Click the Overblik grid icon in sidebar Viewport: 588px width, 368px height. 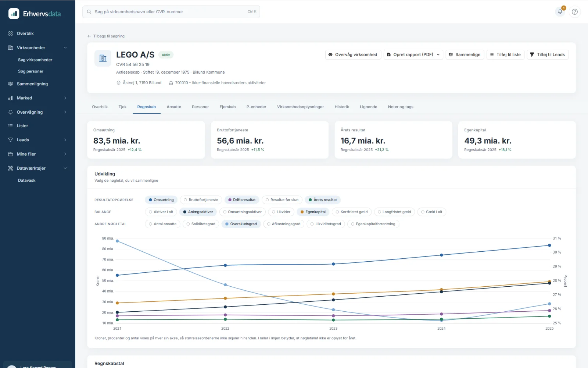pos(11,33)
